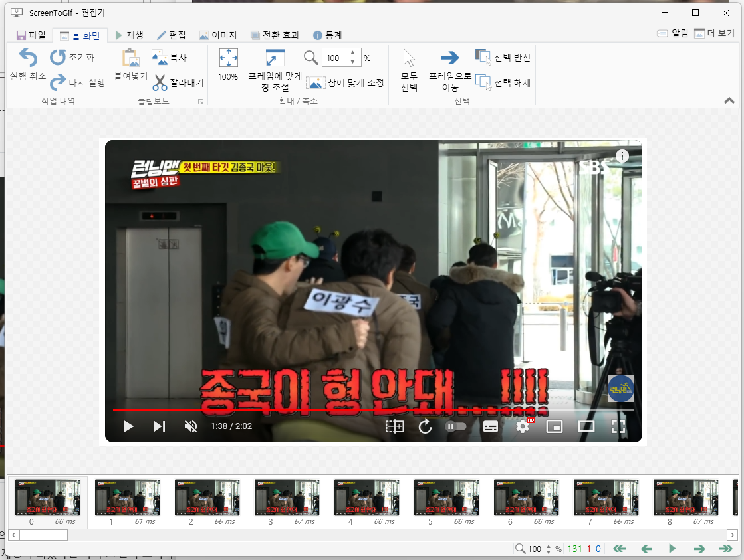Screen dimensions: 744x560
Task: Select the 초기화 (Reset) icon
Action: [57, 57]
